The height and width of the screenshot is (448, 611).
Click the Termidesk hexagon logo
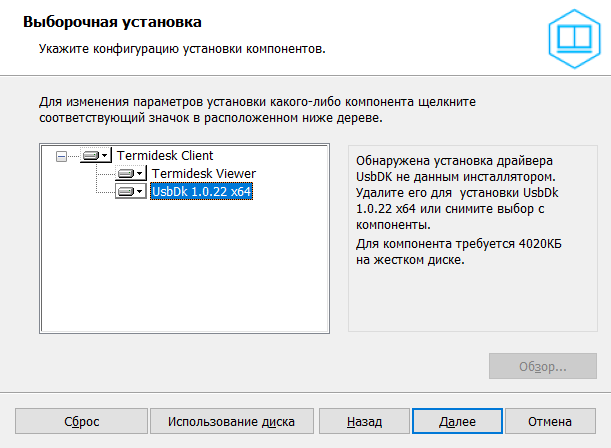coord(574,35)
